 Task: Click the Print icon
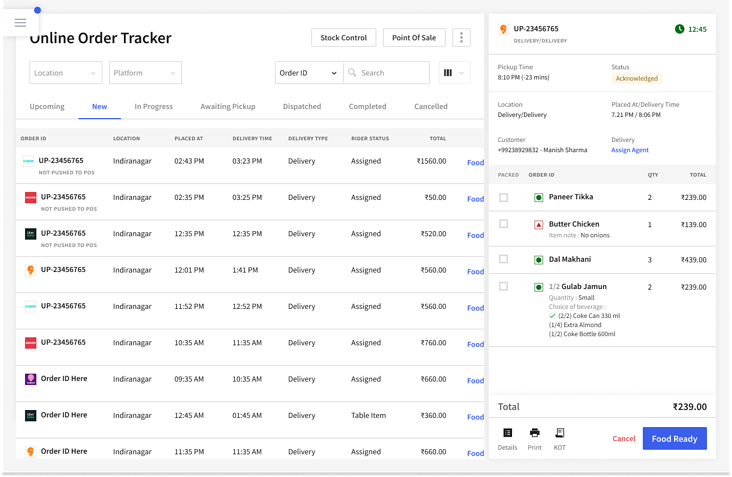[535, 433]
